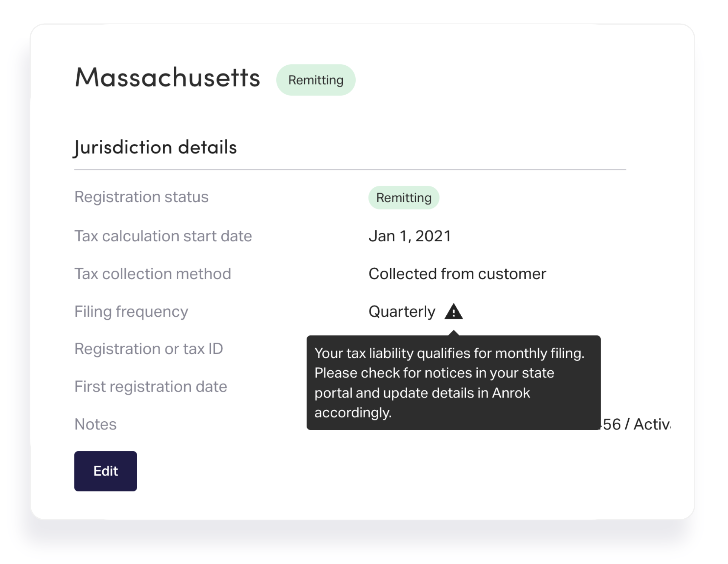728x564 pixels.
Task: Click the Tax calculation start date label
Action: (x=163, y=236)
